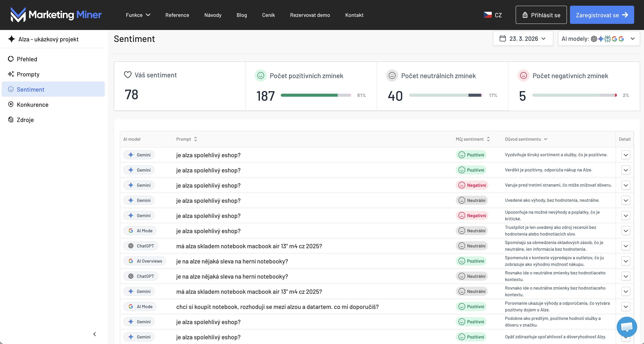The image size is (644, 344).
Task: Click the Marketing Miner logo
Action: [56, 15]
